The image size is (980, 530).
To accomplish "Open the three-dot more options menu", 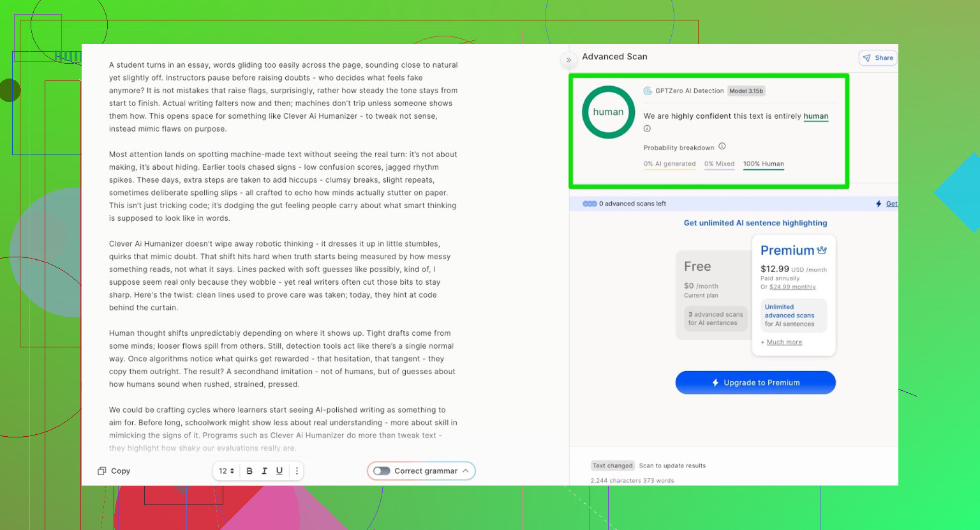I will click(297, 471).
